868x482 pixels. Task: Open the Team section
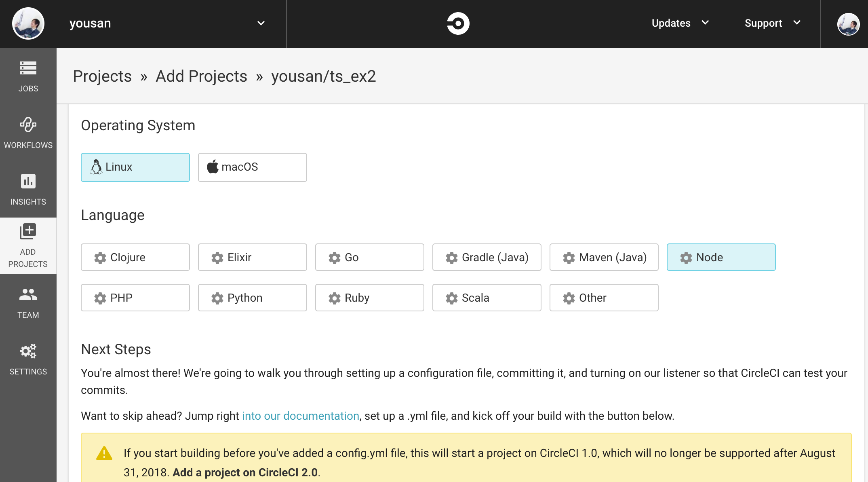pos(28,301)
